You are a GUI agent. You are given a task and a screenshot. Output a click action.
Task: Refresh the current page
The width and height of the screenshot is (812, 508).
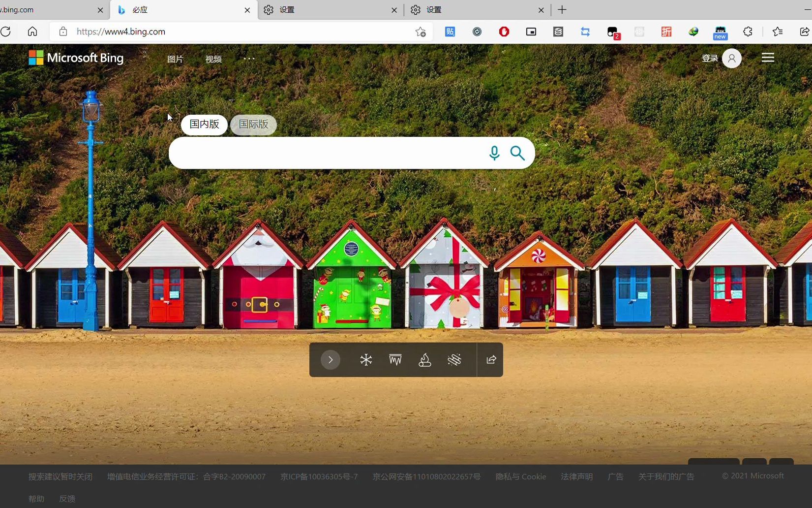6,32
